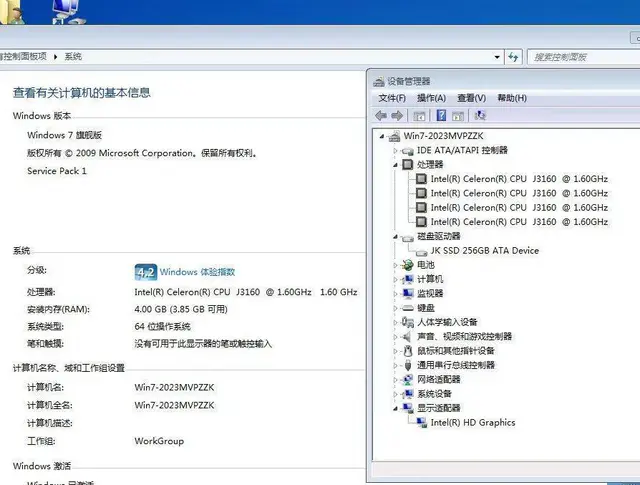Screen dimensions: 640x485
Task: Expand the 计算机 node
Action: point(395,280)
